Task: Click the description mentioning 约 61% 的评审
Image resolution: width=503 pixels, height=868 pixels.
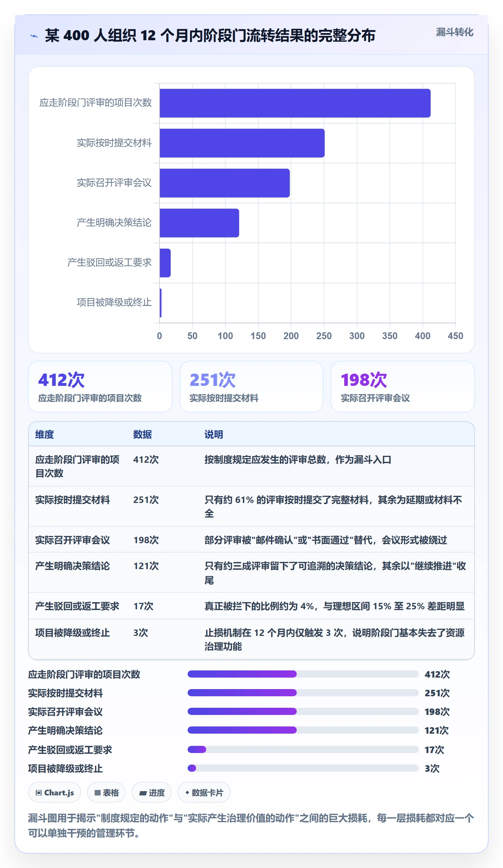Action: click(x=333, y=507)
